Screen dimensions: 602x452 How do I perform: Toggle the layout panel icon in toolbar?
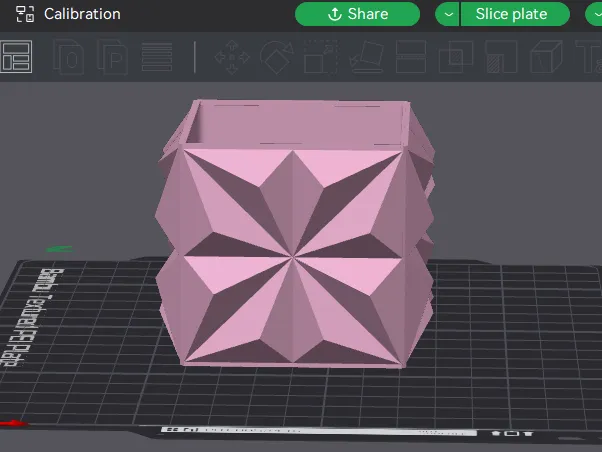pyautogui.click(x=16, y=57)
